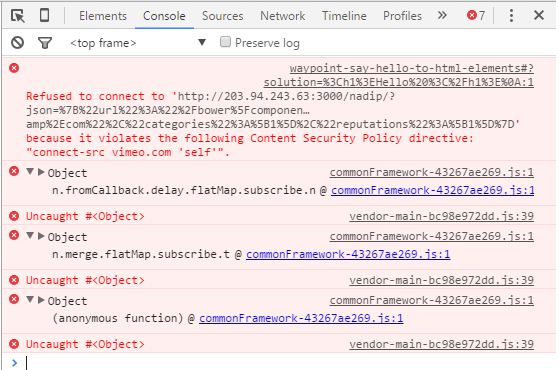Expand the first Object's properties triangle

[x=41, y=172]
